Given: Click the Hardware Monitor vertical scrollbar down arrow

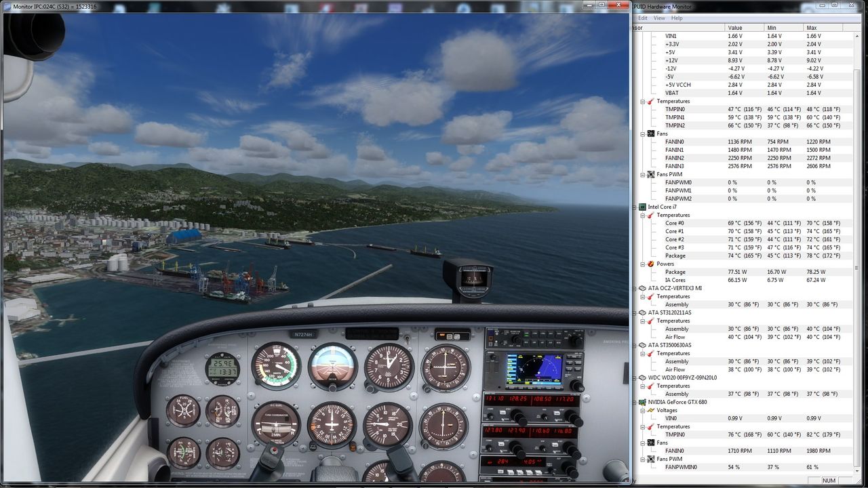Looking at the screenshot, I should pyautogui.click(x=857, y=470).
